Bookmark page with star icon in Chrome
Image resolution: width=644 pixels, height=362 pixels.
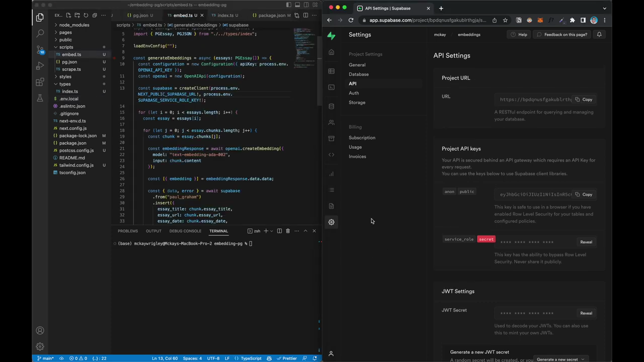click(x=505, y=20)
